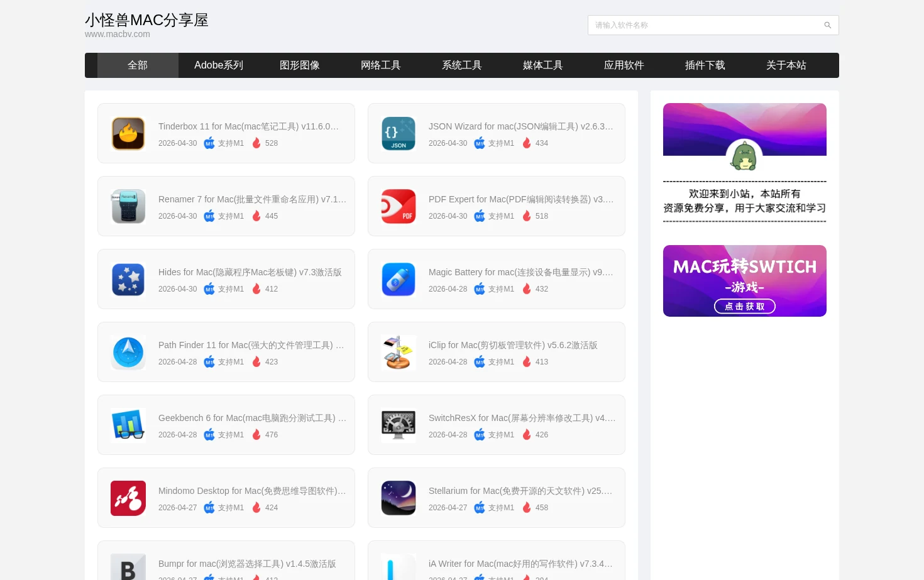Click the flame icon next to 458
This screenshot has width=924, height=580.
527,508
